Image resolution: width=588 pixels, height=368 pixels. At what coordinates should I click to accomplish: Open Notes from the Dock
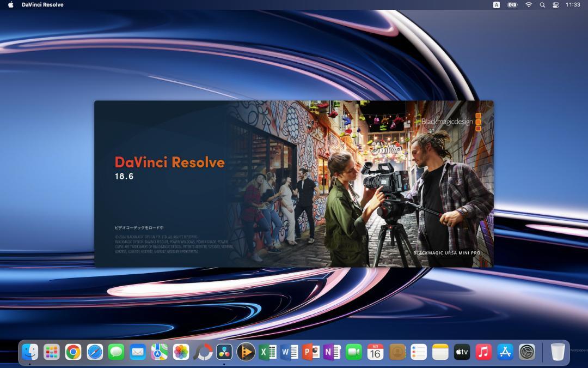tap(440, 352)
